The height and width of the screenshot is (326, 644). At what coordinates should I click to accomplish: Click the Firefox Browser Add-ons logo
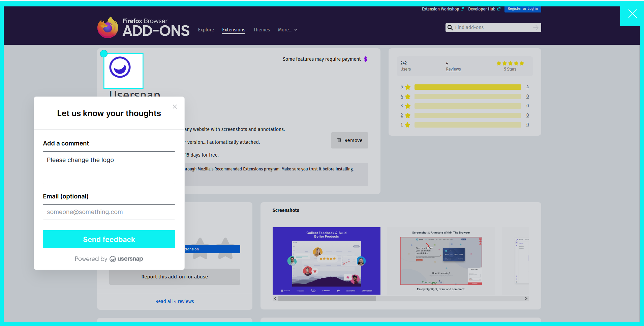point(143,27)
